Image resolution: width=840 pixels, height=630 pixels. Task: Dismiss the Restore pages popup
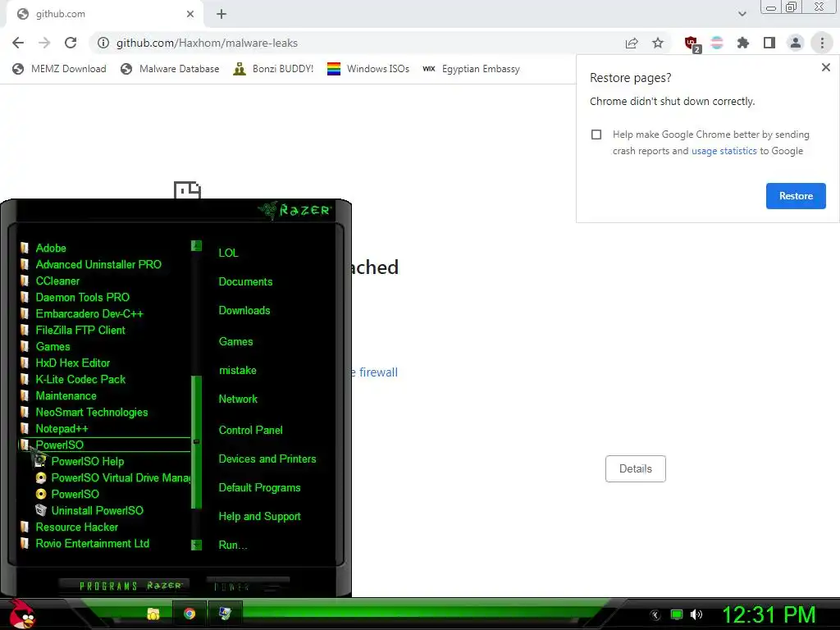click(825, 67)
